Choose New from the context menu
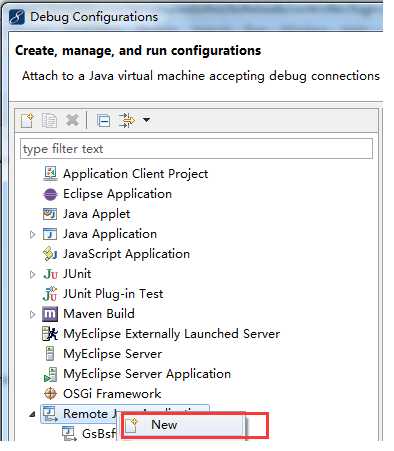The image size is (394, 451). (x=183, y=425)
